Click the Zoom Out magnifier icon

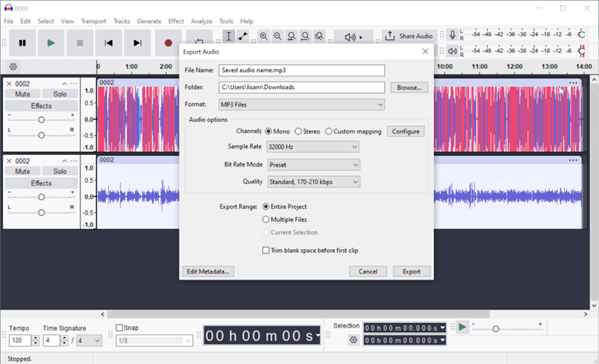pos(278,36)
